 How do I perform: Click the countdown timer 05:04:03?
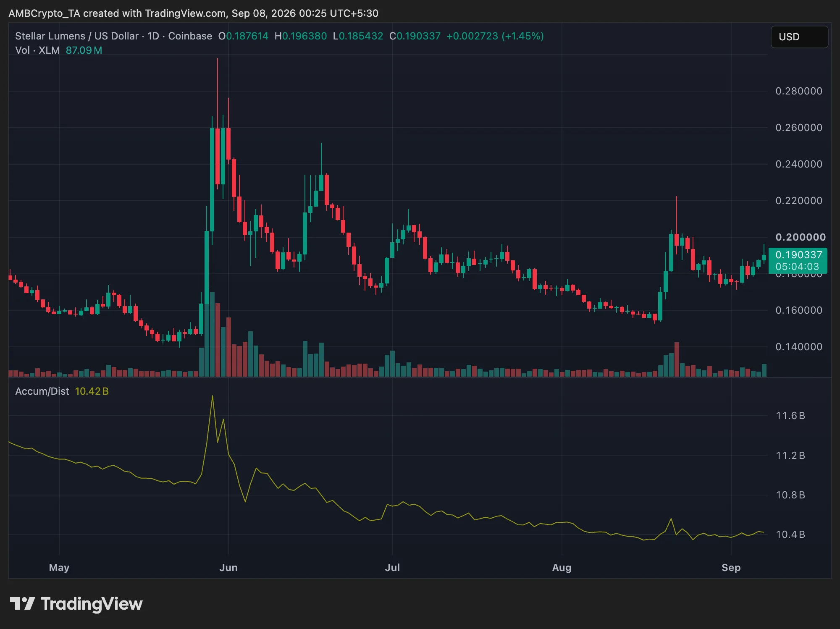pos(797,267)
